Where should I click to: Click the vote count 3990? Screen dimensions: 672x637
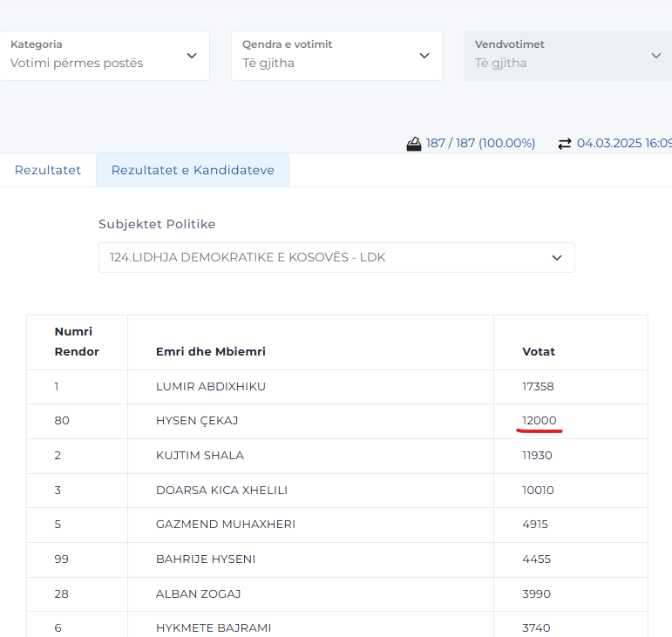pos(537,593)
